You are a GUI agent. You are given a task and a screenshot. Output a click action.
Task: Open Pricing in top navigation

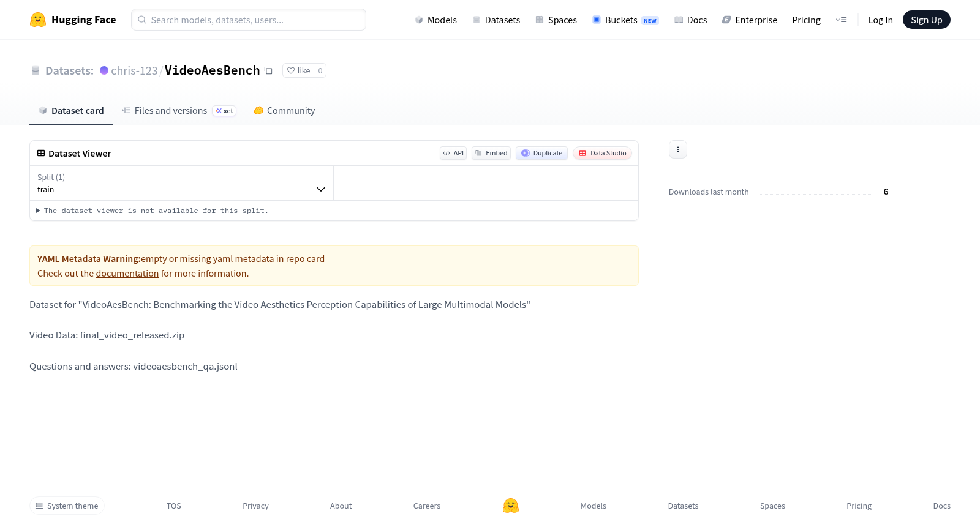click(806, 20)
